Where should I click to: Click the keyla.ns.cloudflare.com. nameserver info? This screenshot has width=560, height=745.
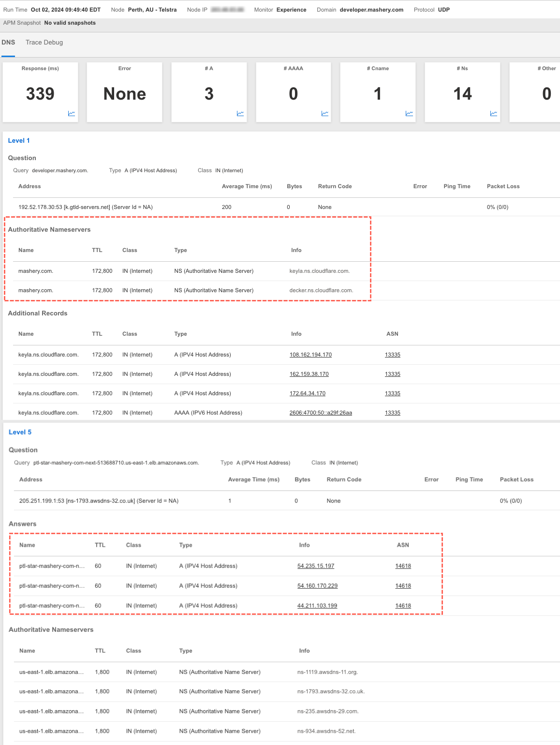point(320,271)
